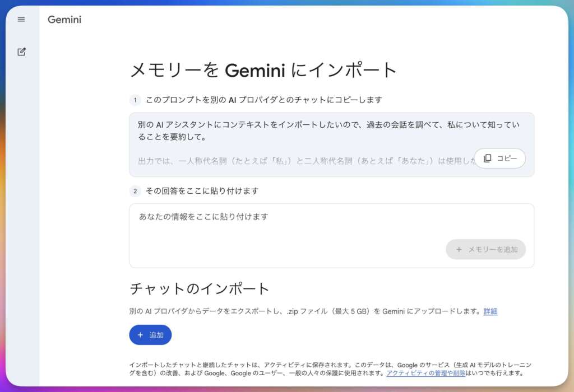The width and height of the screenshot is (574, 392).
Task: Click the チャットのインポート heading
Action: (x=200, y=289)
